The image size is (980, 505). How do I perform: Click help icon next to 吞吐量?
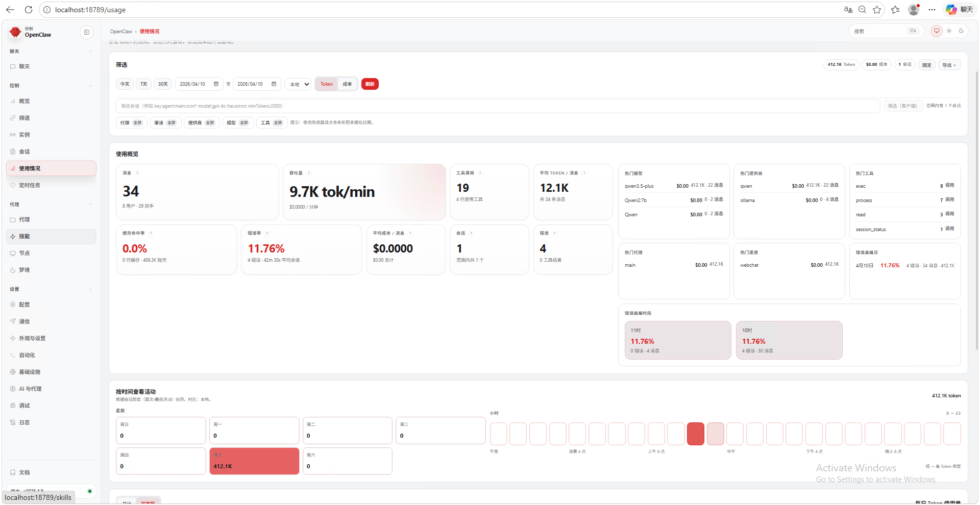[x=309, y=173]
